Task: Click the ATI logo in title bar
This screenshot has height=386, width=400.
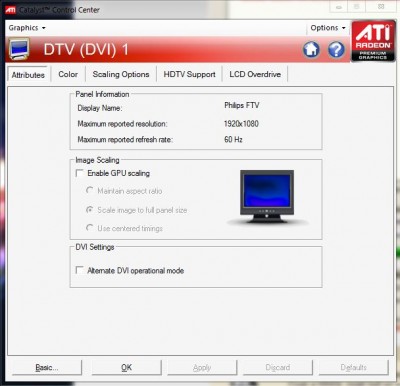Action: (11, 10)
